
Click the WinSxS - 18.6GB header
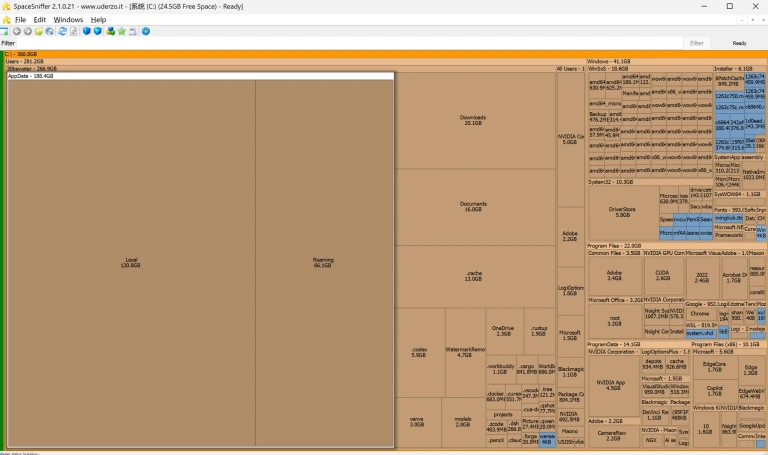(650, 69)
